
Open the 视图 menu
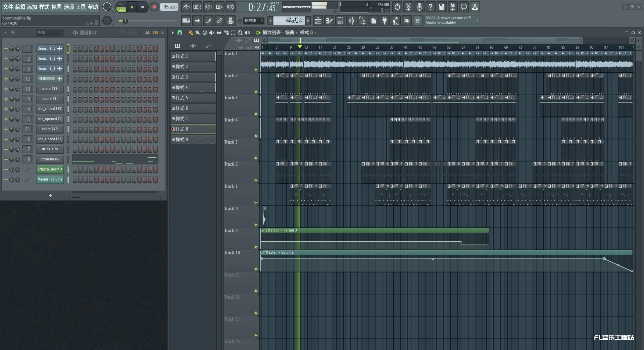pyautogui.click(x=56, y=7)
